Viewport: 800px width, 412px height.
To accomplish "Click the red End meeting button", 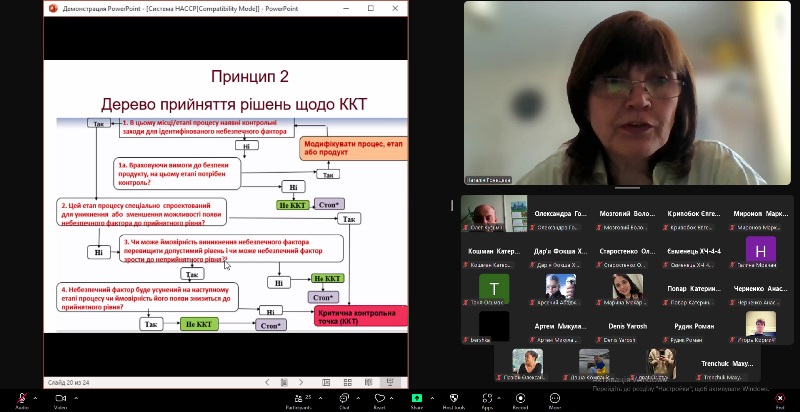I will [780, 398].
